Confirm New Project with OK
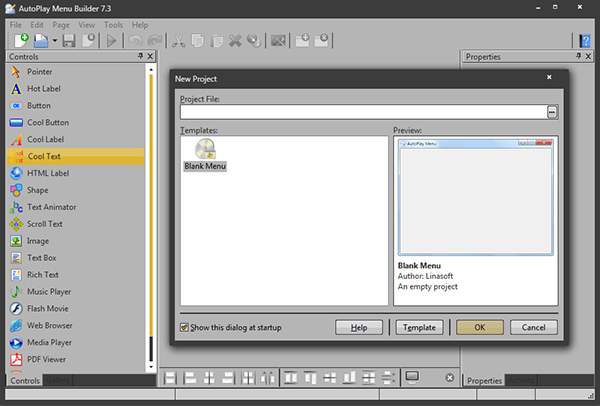Image resolution: width=600 pixels, height=406 pixels. coord(480,328)
